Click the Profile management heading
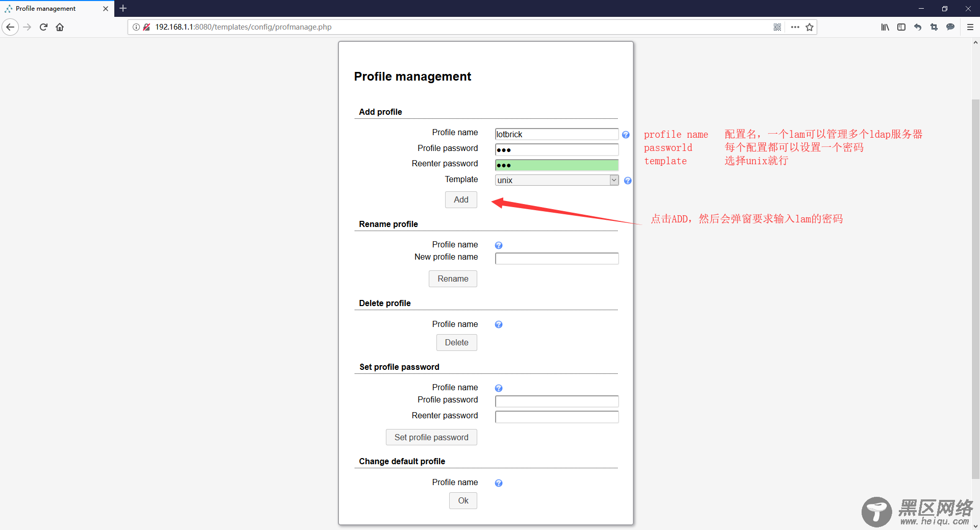Image resolution: width=980 pixels, height=530 pixels. point(412,77)
